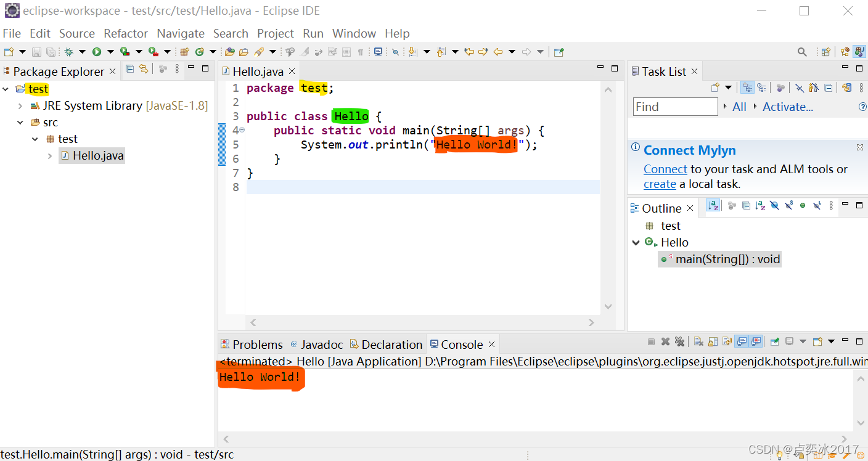
Task: Click the Run External Tools icon
Action: (x=153, y=52)
